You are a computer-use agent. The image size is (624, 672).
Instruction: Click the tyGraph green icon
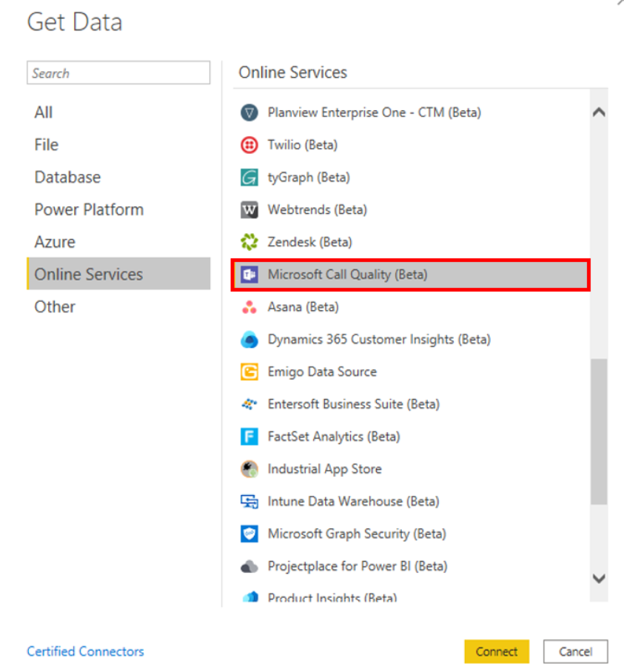tap(249, 178)
